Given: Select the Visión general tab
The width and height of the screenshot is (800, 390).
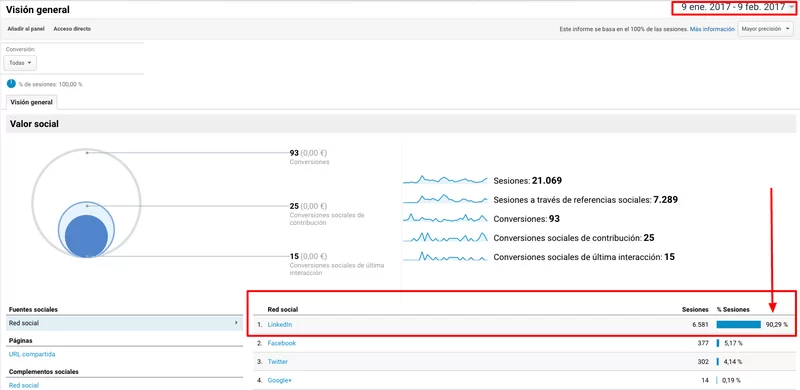Looking at the screenshot, I should coord(32,102).
